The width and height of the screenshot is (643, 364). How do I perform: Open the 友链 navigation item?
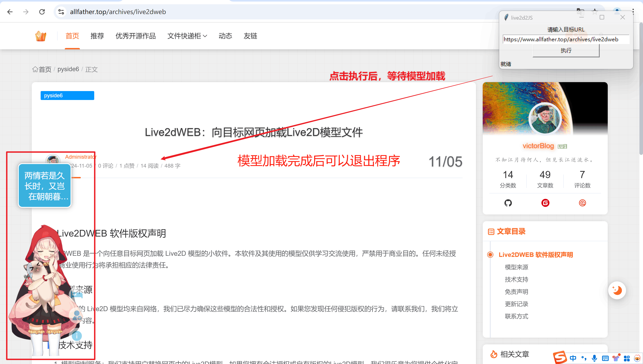(x=250, y=36)
